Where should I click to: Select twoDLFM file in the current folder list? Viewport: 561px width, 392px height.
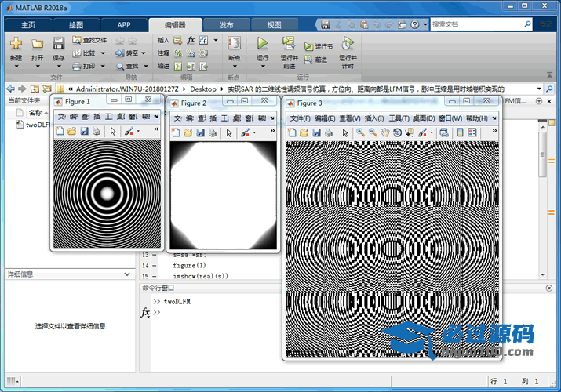pyautogui.click(x=36, y=125)
